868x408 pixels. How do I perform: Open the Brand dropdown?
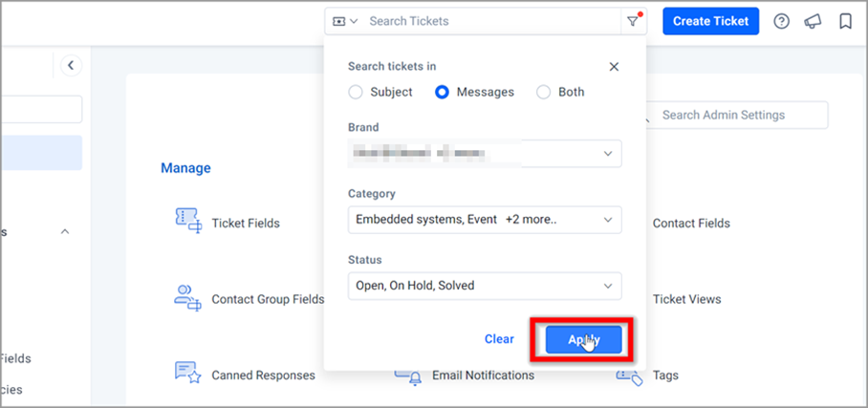coord(485,153)
